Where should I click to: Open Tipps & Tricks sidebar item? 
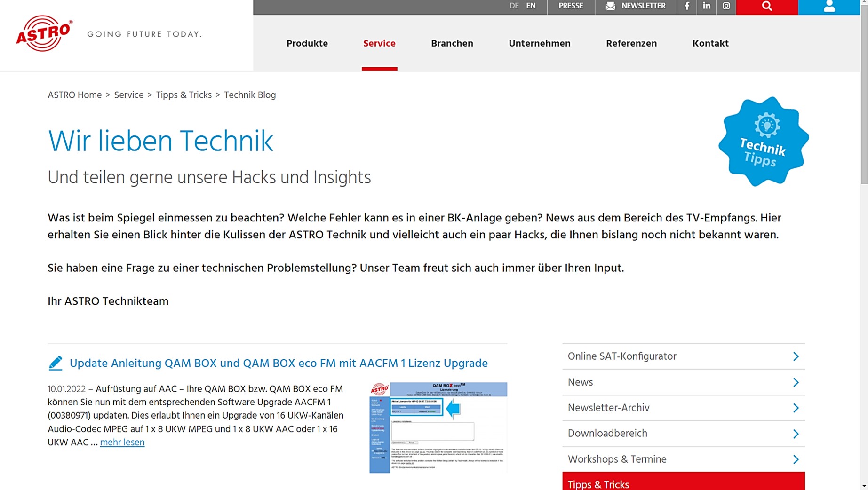click(684, 482)
